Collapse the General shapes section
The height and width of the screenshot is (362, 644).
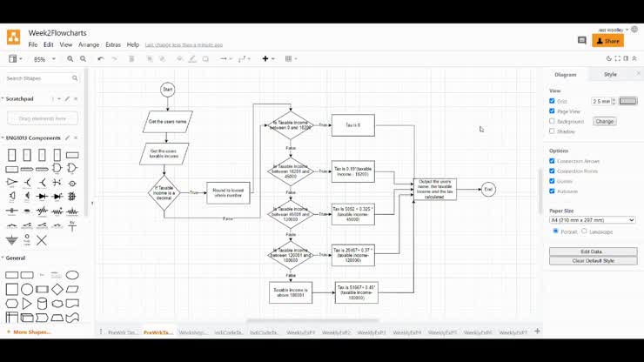pos(3,258)
